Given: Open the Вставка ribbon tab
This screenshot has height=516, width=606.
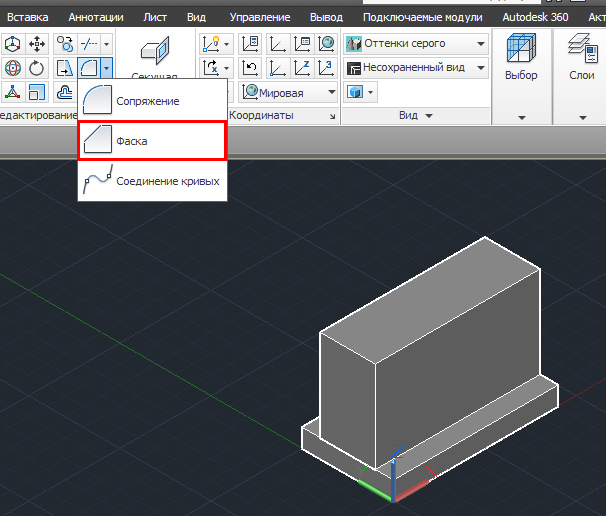Looking at the screenshot, I should [x=28, y=17].
